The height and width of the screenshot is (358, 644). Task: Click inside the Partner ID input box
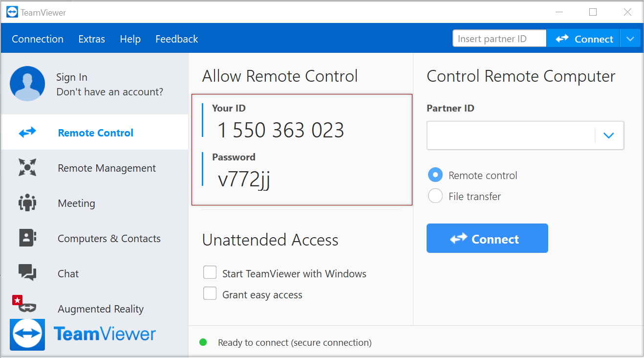click(511, 135)
